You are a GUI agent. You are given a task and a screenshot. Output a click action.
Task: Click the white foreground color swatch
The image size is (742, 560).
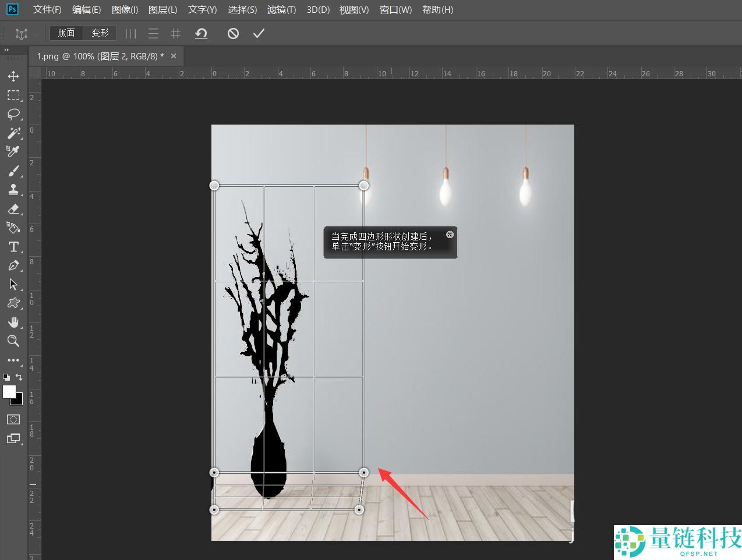(x=9, y=392)
